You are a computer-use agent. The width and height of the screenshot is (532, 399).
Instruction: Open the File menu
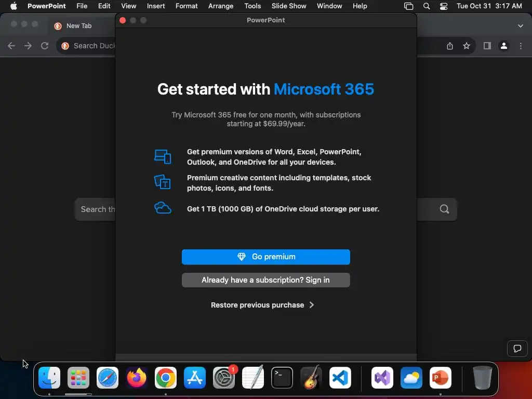82,6
